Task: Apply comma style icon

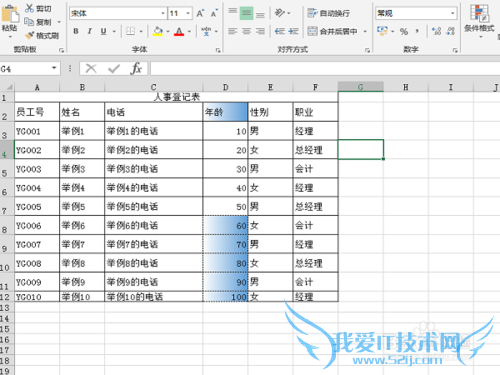Action: 417,31
